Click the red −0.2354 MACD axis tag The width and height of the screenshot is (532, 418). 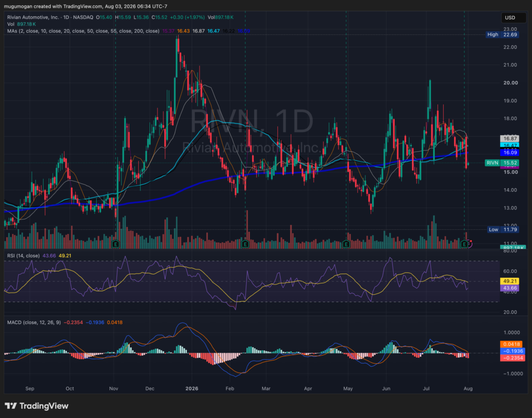513,358
